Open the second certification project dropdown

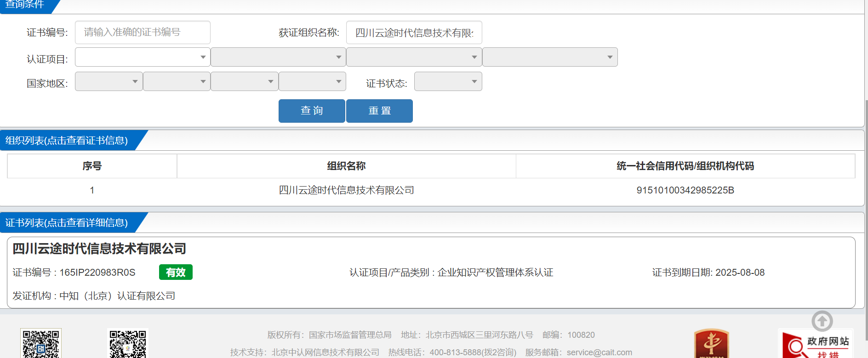(278, 57)
